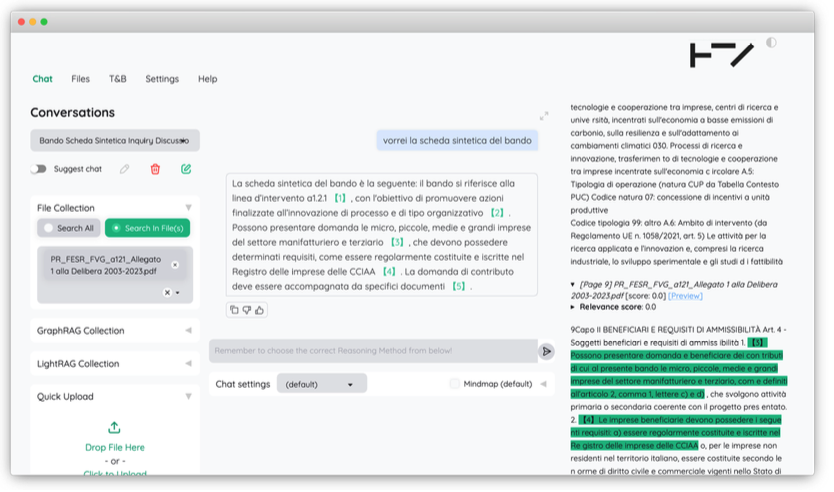Delete conversation using the red trash icon
Viewport: 834px width, 492px height.
[x=155, y=169]
